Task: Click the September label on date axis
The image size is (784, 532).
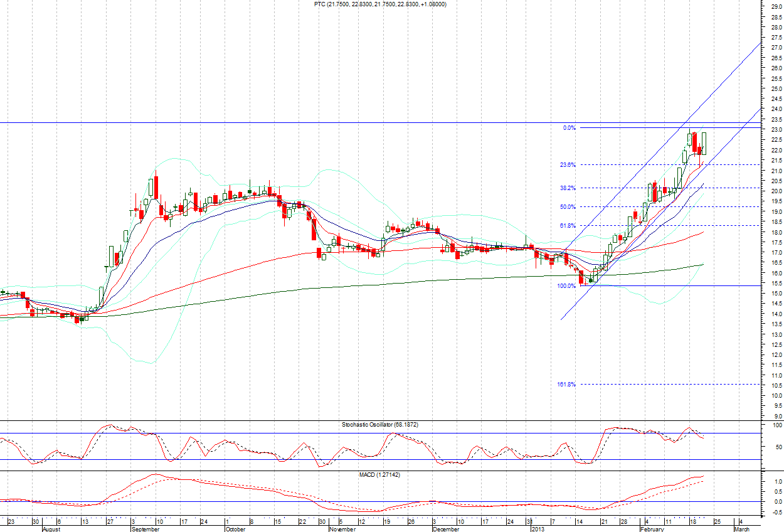Action: click(145, 529)
